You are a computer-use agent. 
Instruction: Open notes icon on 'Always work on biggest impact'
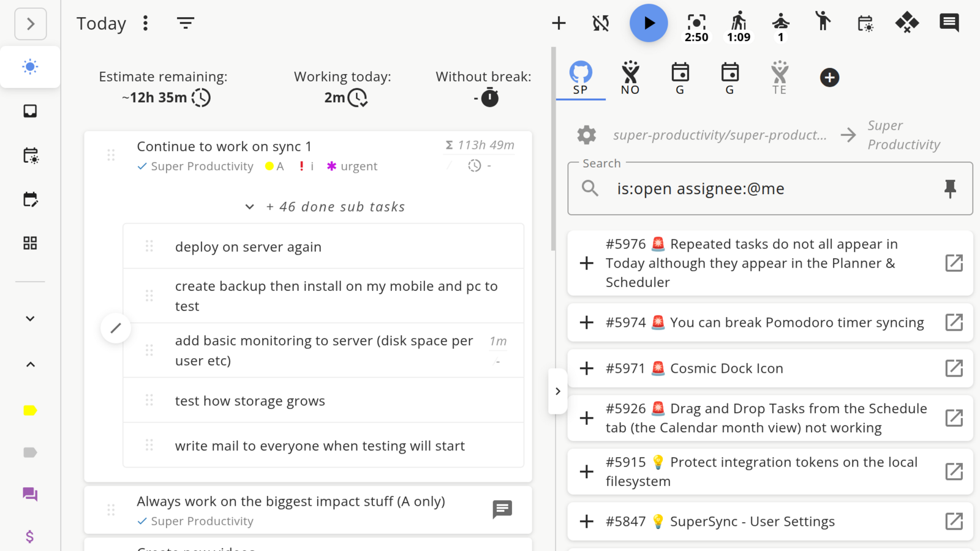tap(502, 509)
